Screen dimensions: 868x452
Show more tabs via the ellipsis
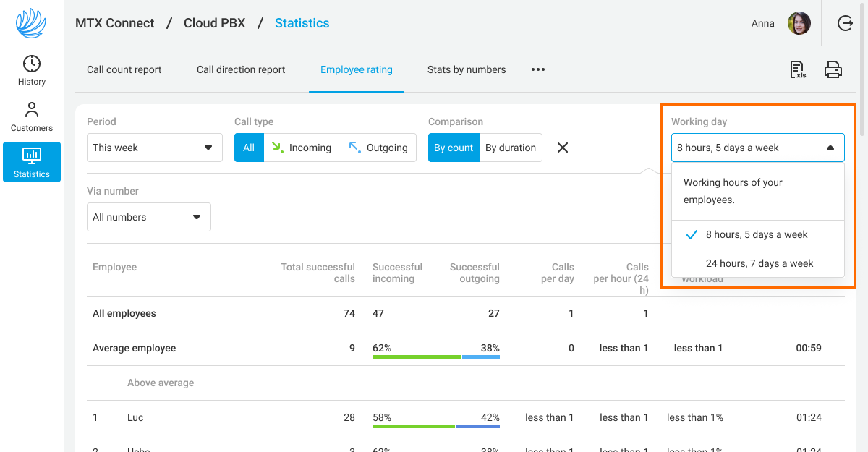click(538, 70)
